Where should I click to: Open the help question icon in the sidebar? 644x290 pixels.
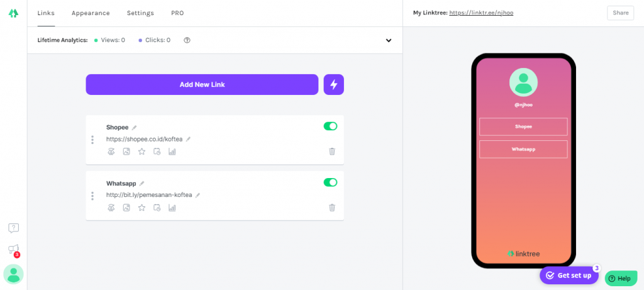(14, 228)
